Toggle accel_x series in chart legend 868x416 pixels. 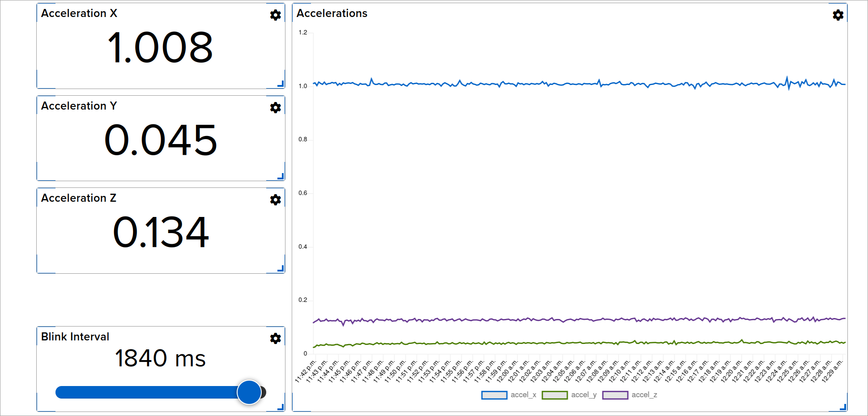[509, 395]
